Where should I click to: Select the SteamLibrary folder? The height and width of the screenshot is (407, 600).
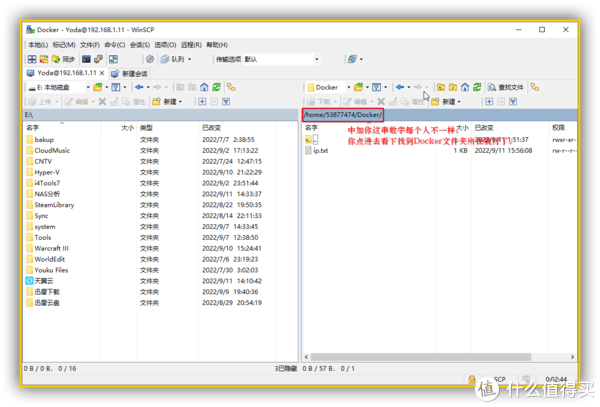tap(50, 205)
